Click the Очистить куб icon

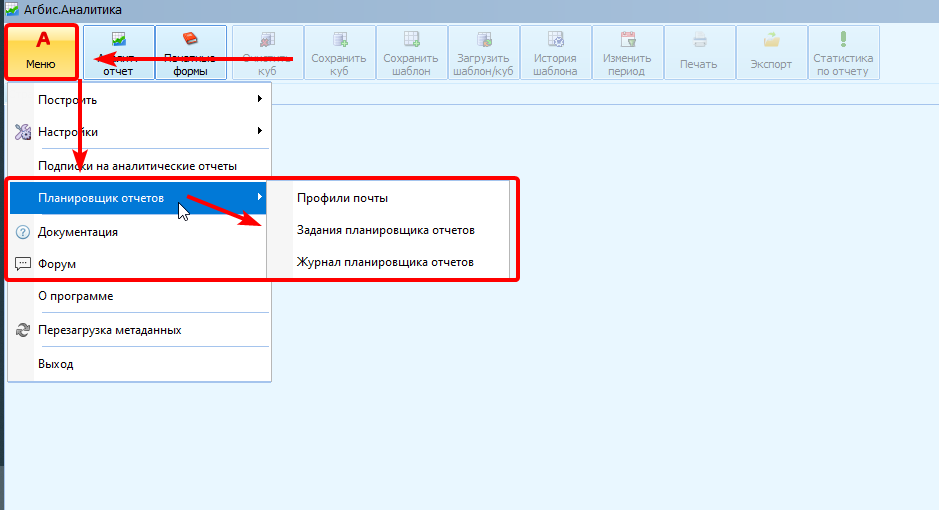pyautogui.click(x=268, y=40)
